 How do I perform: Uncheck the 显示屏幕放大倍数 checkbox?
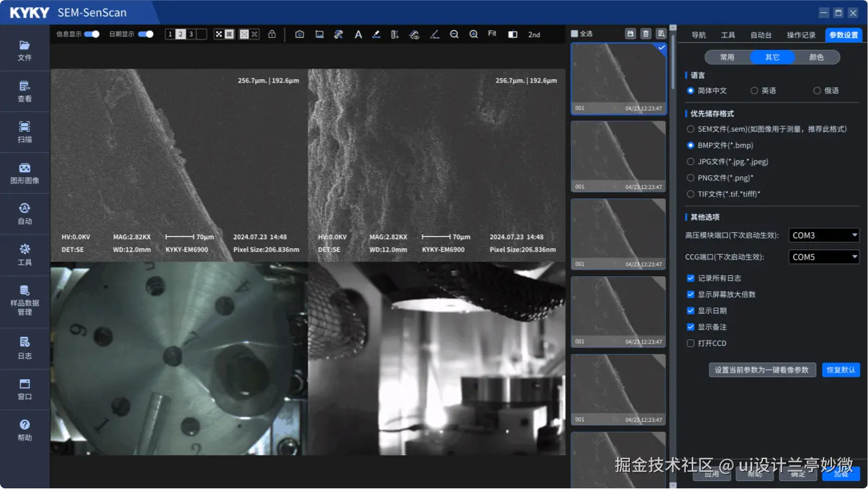click(690, 294)
